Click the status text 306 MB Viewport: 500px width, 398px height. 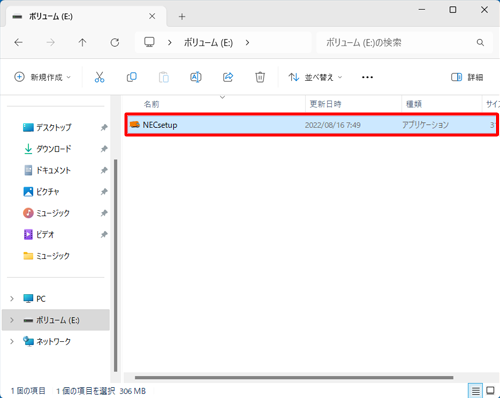click(x=133, y=391)
